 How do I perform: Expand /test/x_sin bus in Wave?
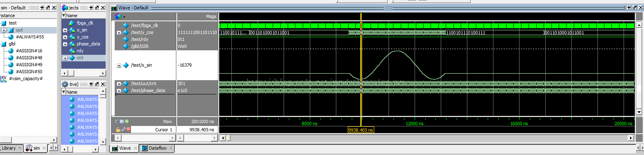[x=119, y=65]
